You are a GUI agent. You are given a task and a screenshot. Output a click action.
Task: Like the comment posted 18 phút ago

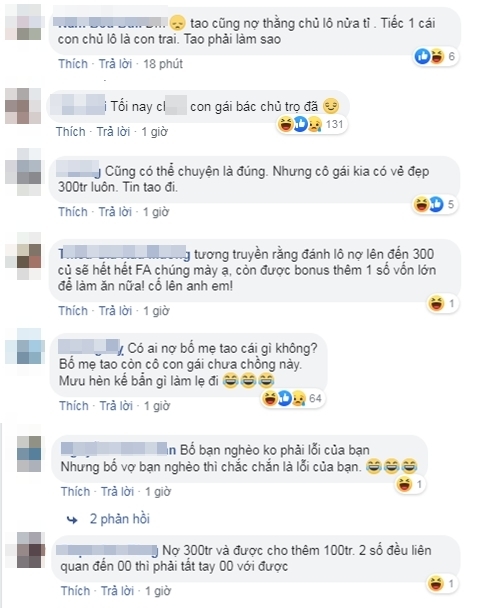tap(73, 64)
